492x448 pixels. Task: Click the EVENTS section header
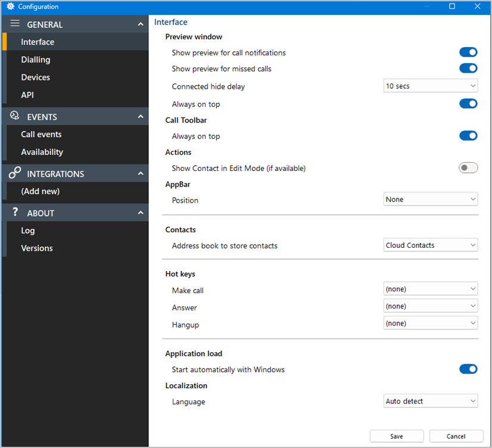click(x=75, y=116)
